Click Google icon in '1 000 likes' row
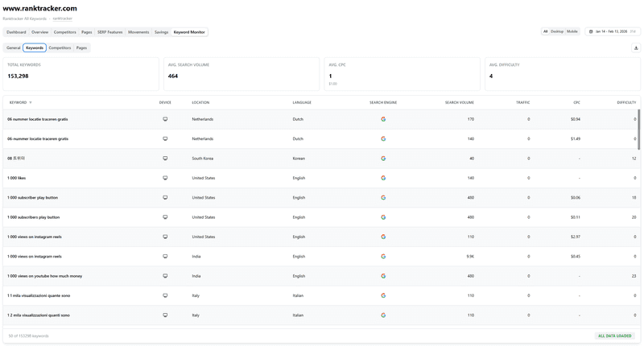The width and height of the screenshot is (644, 346). pyautogui.click(x=383, y=178)
